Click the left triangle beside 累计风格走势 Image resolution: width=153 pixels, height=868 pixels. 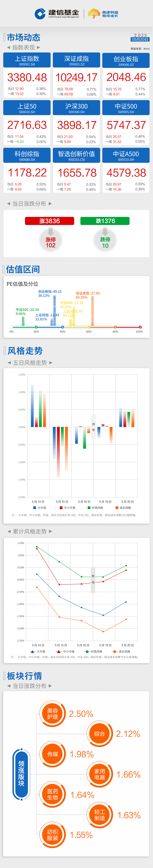pos(9,531)
